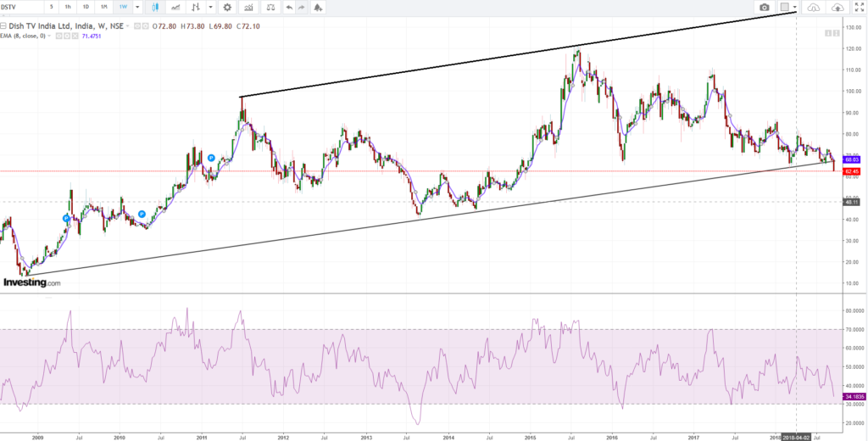868x441 pixels.
Task: Select the candlestick chart style icon
Action: [156, 7]
